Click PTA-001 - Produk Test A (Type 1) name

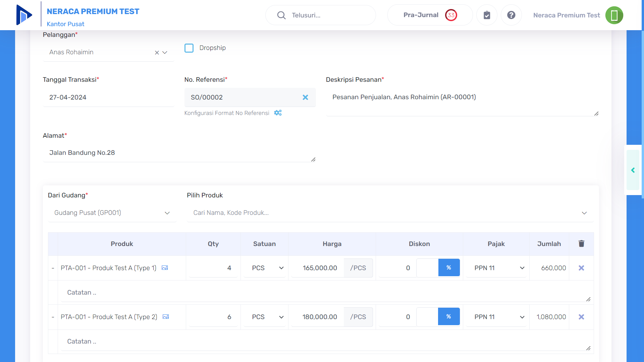[109, 268]
